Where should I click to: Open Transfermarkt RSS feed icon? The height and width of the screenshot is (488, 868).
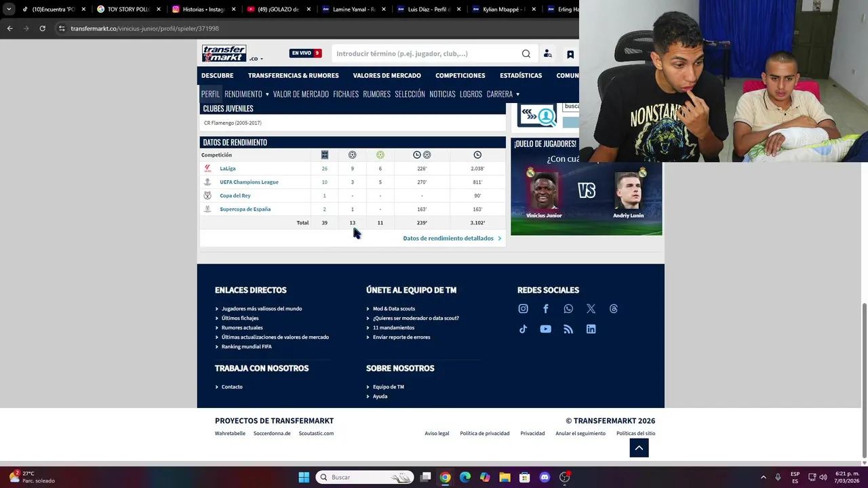(568, 329)
